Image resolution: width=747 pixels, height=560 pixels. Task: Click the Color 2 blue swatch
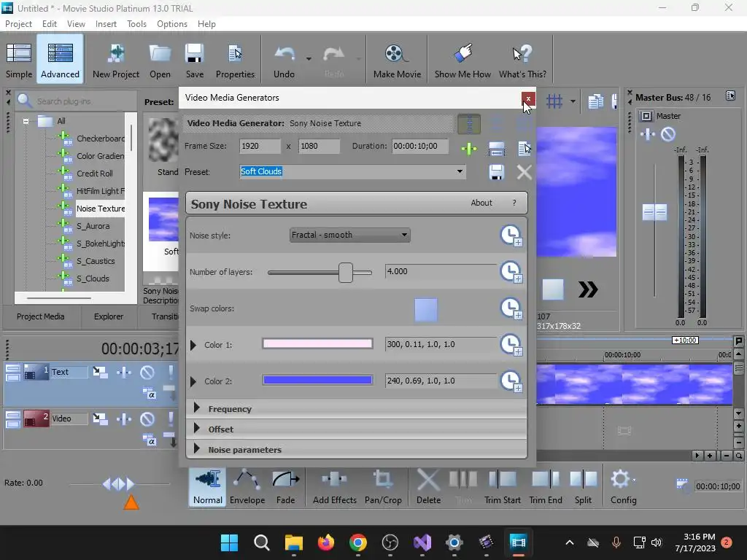[318, 380]
